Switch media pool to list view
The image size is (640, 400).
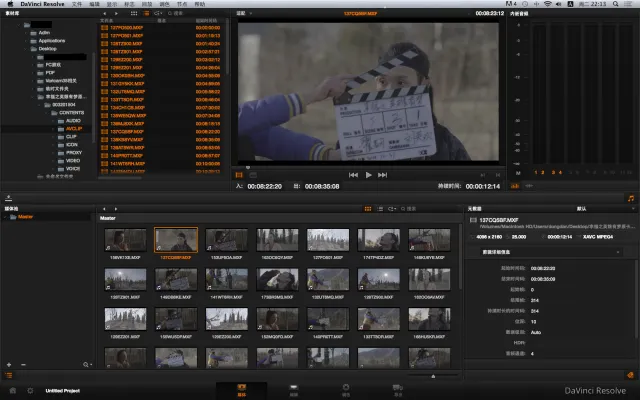click(x=380, y=209)
